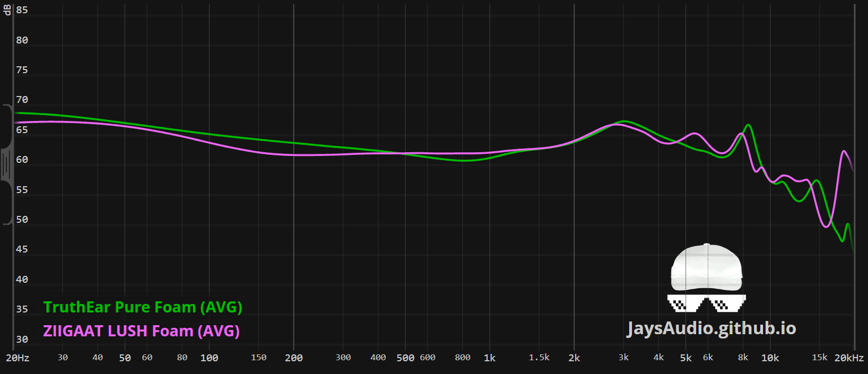Click the 60 dB y-axis label

click(x=22, y=160)
